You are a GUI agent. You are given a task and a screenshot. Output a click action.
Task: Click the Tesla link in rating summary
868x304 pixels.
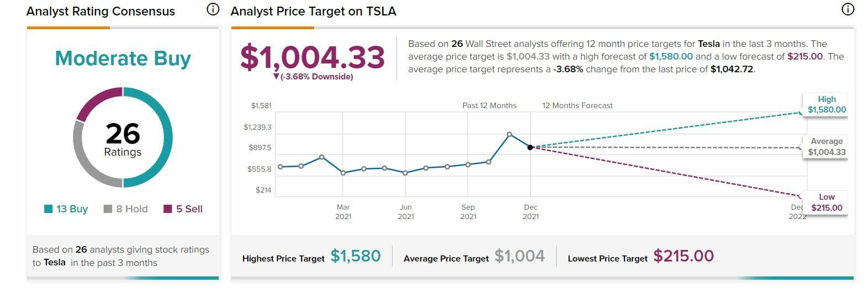click(x=55, y=263)
